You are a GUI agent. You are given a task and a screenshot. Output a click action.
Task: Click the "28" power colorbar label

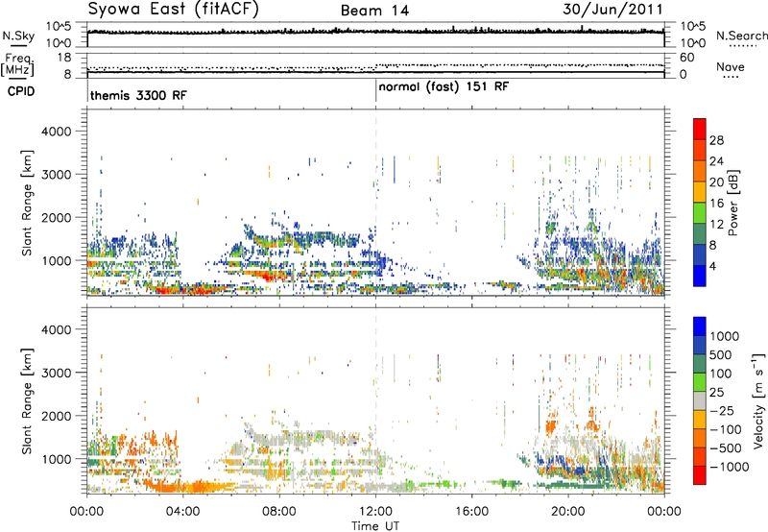pos(716,140)
